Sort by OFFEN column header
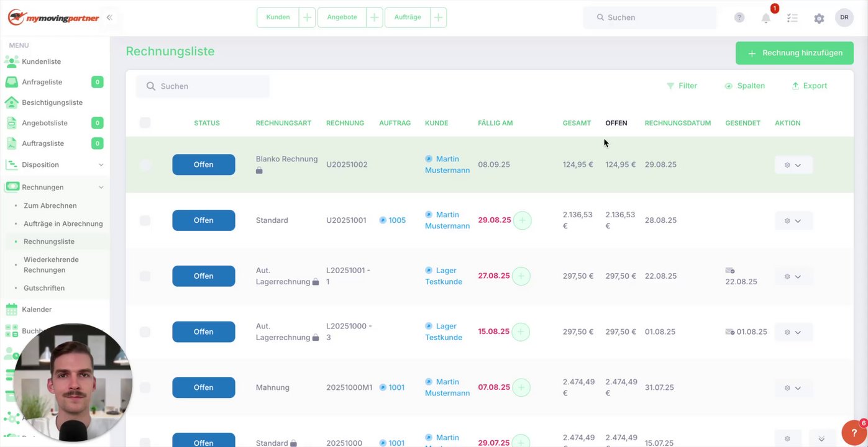Viewport: 868px width, 447px height. pos(616,123)
